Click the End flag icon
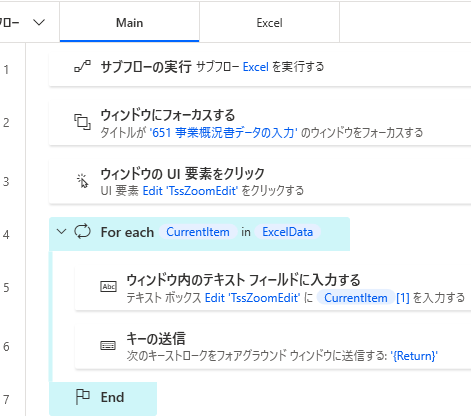Screen dimensions: 472x418 pos(82,397)
